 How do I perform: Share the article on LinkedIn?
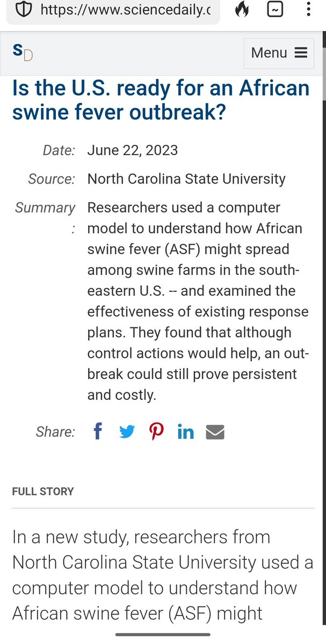click(x=185, y=431)
